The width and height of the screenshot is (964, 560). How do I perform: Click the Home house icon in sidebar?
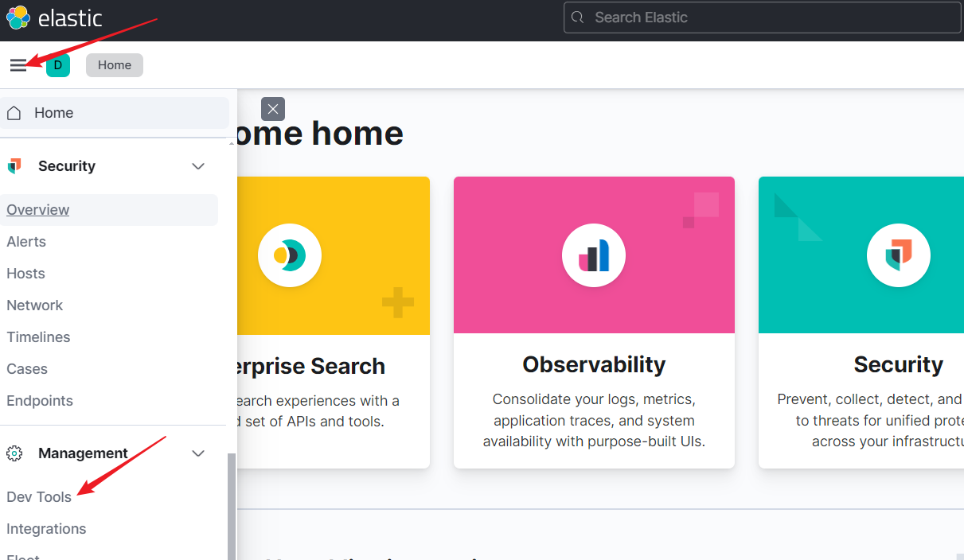pos(14,113)
